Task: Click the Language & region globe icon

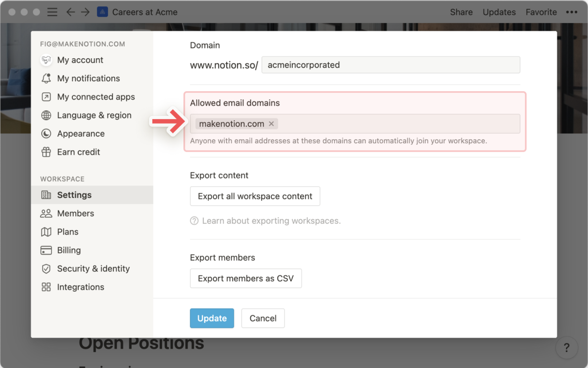Action: 47,115
